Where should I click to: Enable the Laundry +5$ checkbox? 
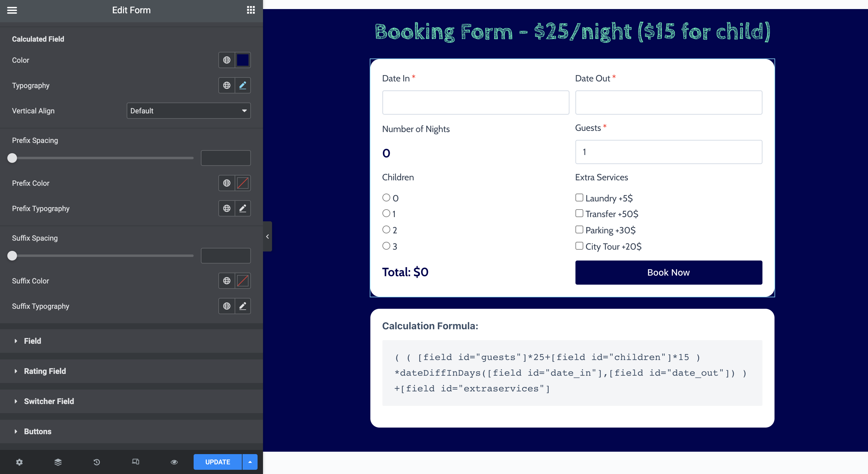coord(579,197)
